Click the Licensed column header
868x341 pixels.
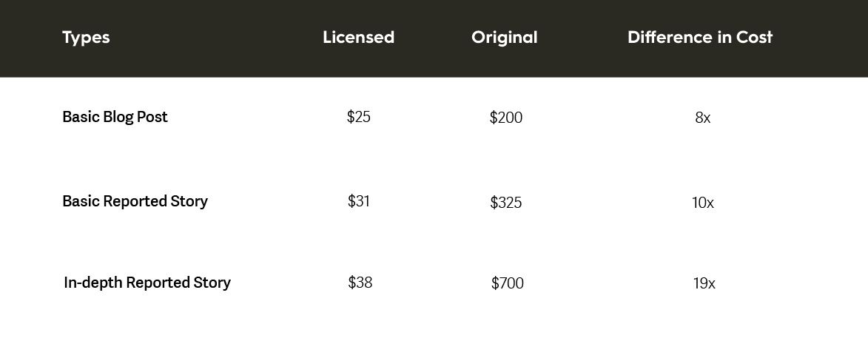(359, 37)
